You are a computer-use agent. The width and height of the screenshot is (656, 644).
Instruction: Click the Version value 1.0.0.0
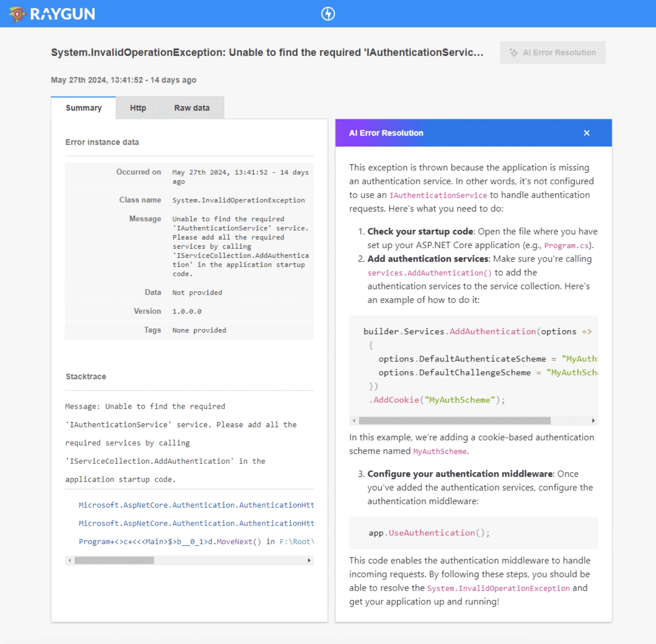(187, 311)
